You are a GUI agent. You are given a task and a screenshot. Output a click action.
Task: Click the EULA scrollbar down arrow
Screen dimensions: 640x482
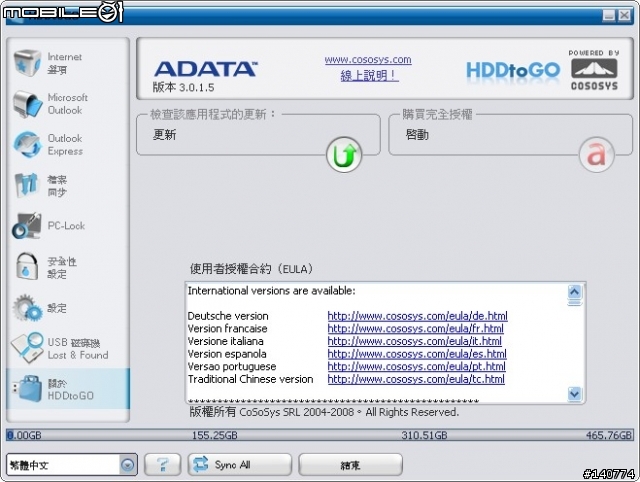[x=574, y=394]
